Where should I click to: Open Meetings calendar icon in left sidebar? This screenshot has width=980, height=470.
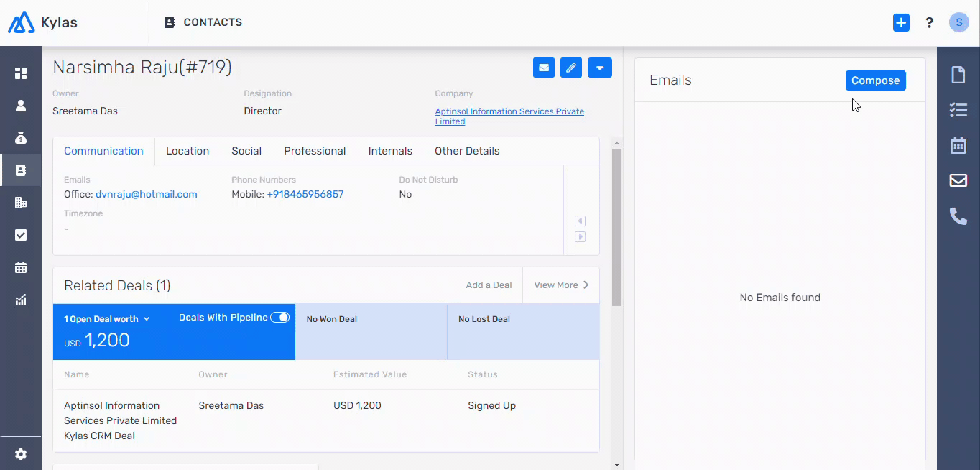coord(21,267)
